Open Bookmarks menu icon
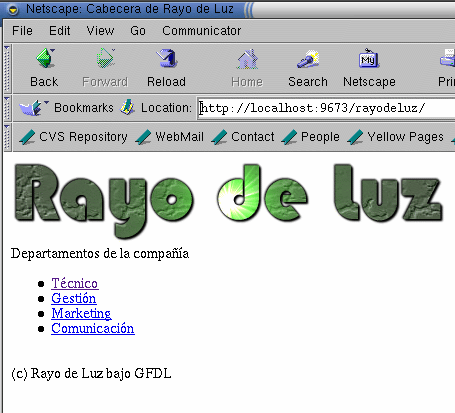455x413 pixels. [x=30, y=108]
